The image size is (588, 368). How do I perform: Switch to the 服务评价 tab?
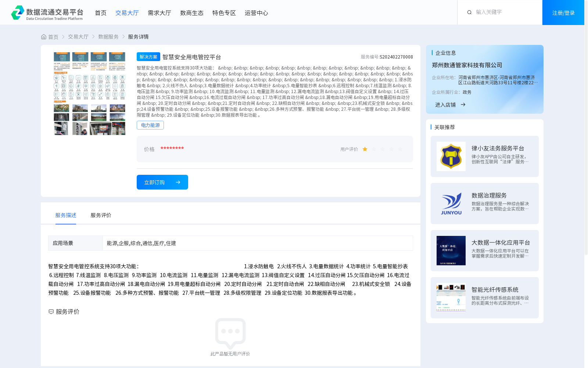point(101,215)
